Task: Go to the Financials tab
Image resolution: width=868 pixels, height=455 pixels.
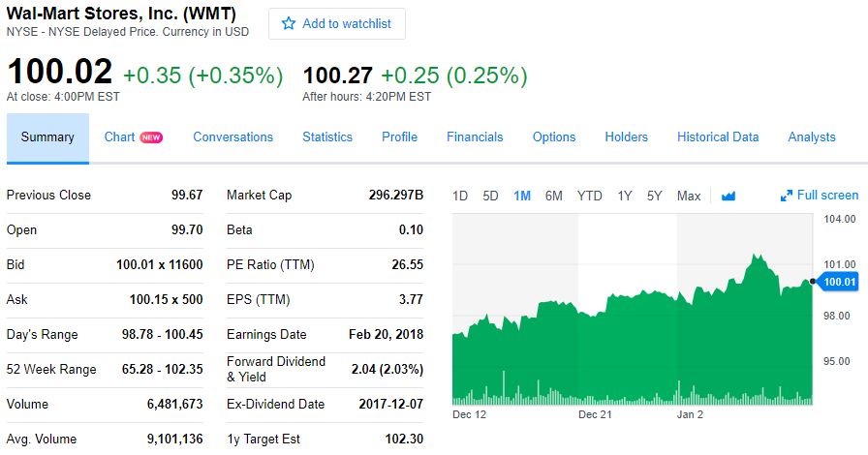Action: (x=475, y=137)
